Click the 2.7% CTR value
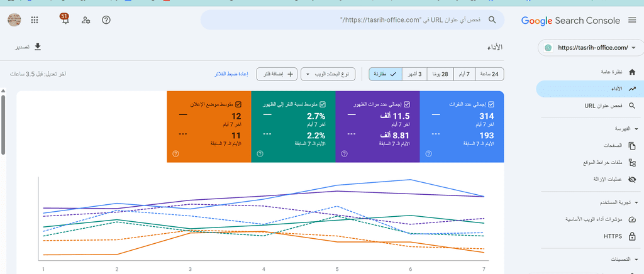 [x=316, y=116]
